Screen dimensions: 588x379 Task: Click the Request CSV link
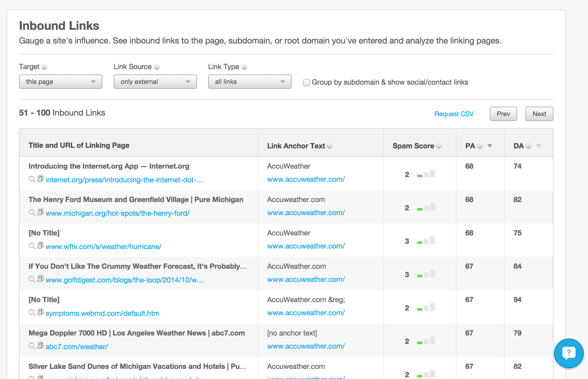point(453,114)
